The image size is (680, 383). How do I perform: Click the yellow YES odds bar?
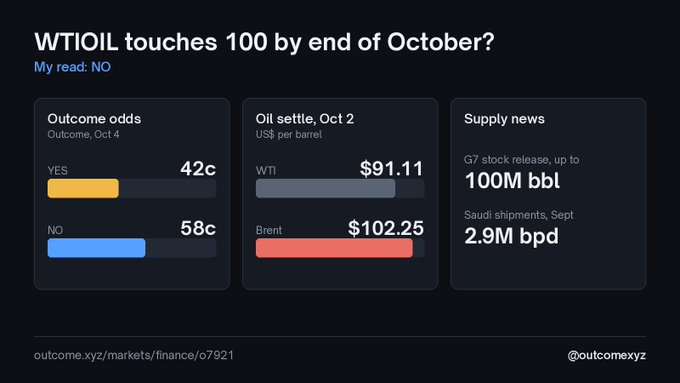pyautogui.click(x=83, y=188)
